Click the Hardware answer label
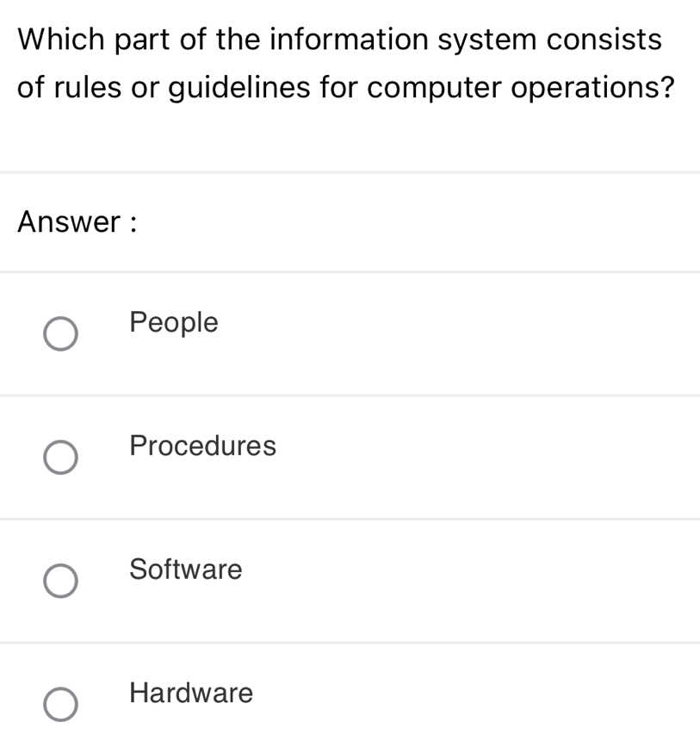This screenshot has width=700, height=747. (190, 694)
